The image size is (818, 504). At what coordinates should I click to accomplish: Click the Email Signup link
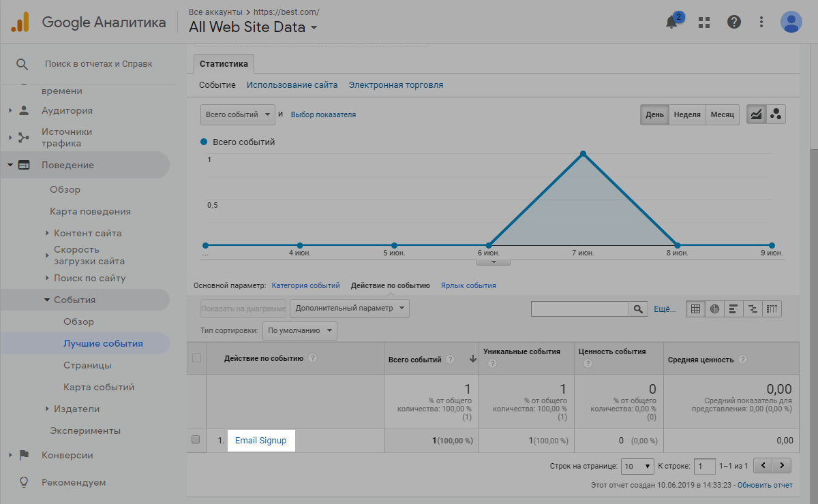tap(260, 441)
